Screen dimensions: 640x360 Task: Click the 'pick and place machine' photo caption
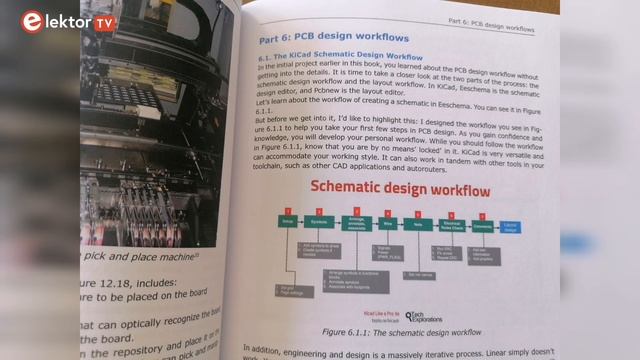pyautogui.click(x=141, y=256)
